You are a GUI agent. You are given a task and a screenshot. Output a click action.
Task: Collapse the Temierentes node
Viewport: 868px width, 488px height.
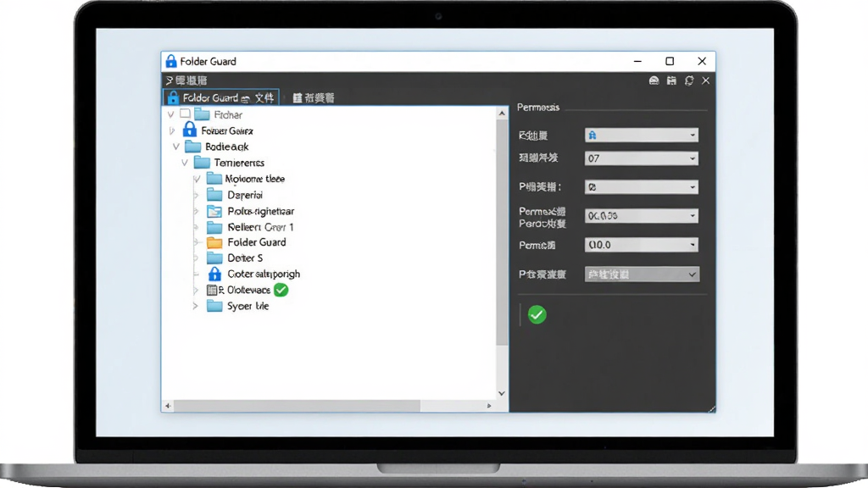point(185,163)
